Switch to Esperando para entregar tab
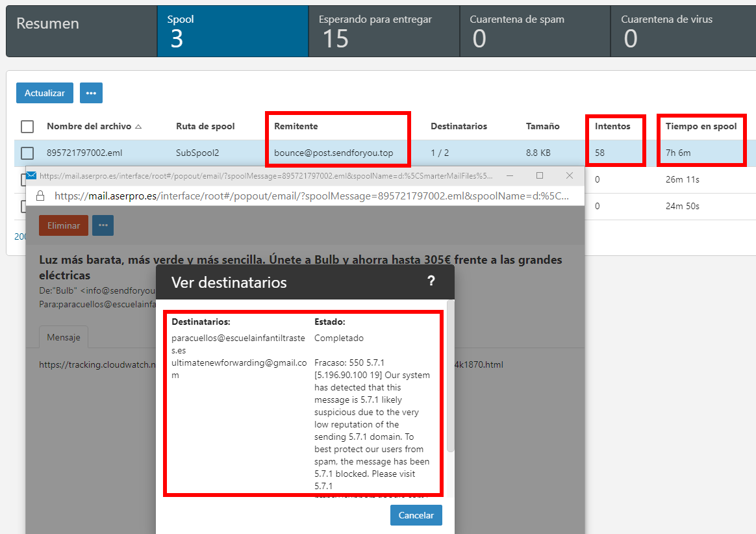Screen dimensions: 756x534 coord(383,31)
